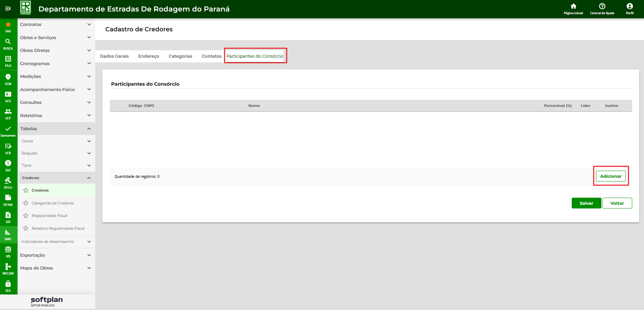Image resolution: width=644 pixels, height=310 pixels.
Task: Star the Relatório Regularidade Fiscal item
Action: [26, 228]
